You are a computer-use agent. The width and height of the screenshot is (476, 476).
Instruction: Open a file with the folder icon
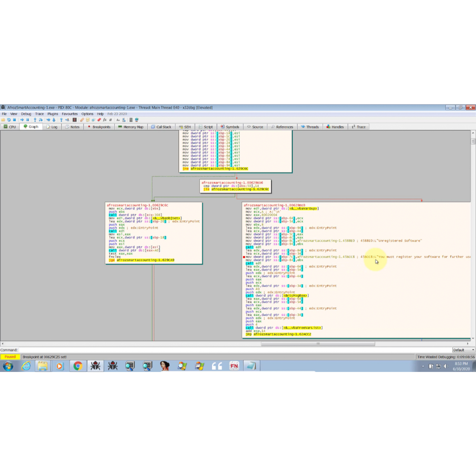(x=3, y=120)
